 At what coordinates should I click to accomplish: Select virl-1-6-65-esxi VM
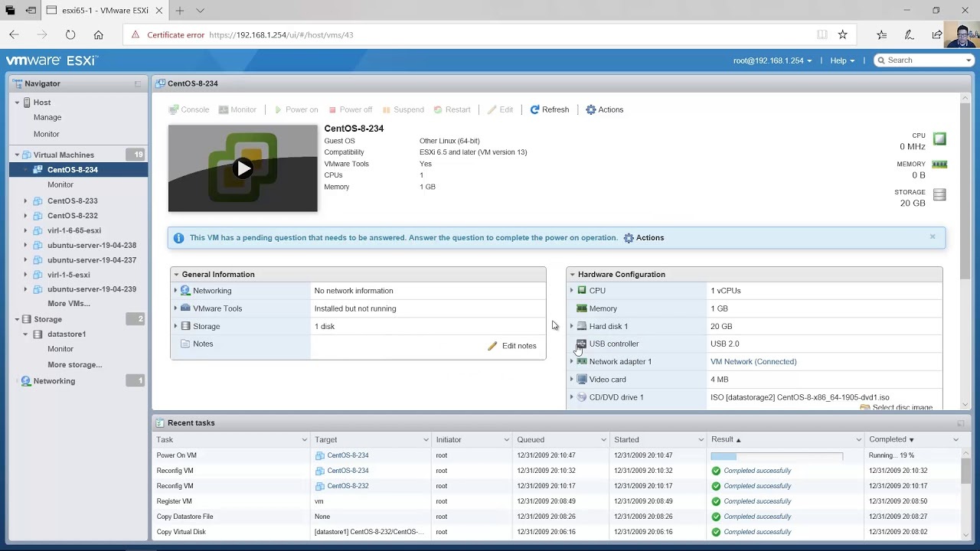74,230
